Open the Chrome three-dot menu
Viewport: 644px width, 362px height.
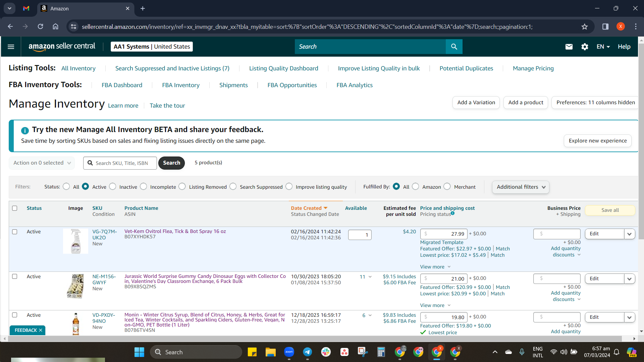coord(636,26)
